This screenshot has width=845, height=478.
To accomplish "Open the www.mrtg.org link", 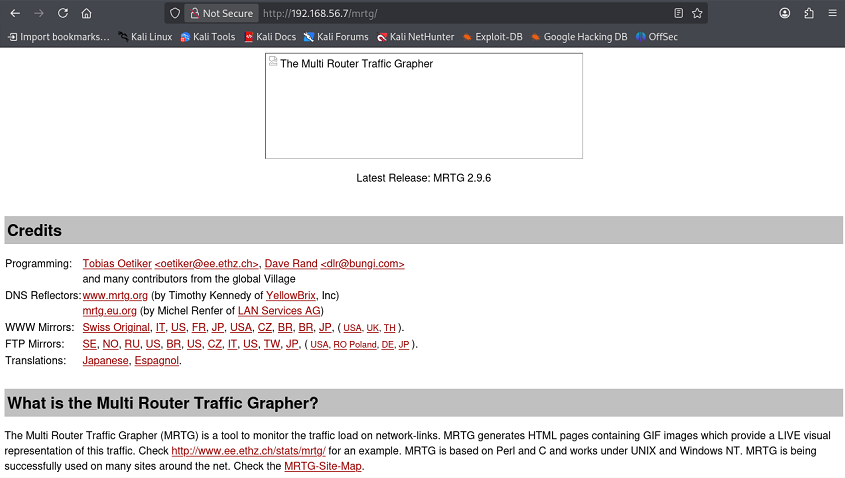I will click(x=115, y=295).
